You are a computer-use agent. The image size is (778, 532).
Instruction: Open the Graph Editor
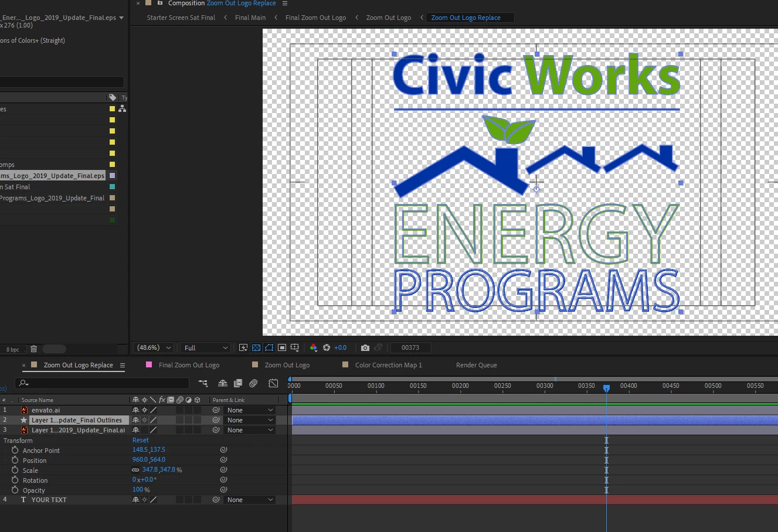(273, 383)
